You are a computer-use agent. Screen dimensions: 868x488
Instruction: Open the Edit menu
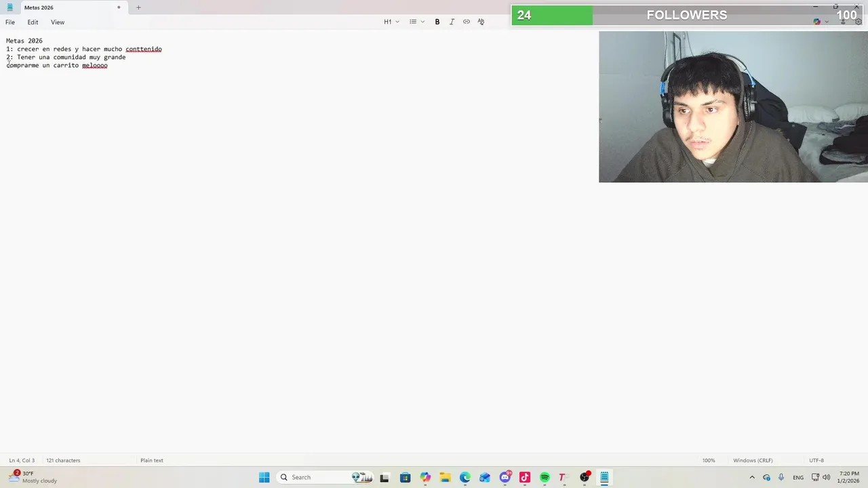(33, 22)
